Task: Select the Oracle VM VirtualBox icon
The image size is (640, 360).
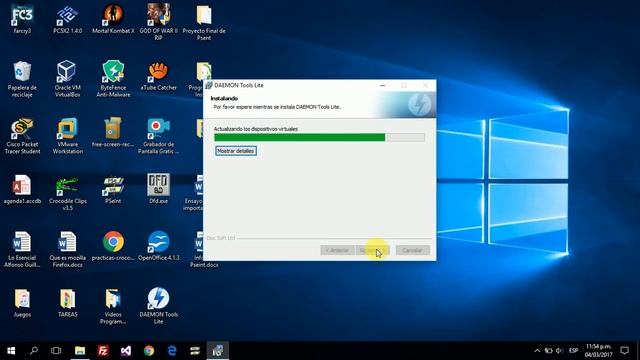Action: pyautogui.click(x=67, y=79)
